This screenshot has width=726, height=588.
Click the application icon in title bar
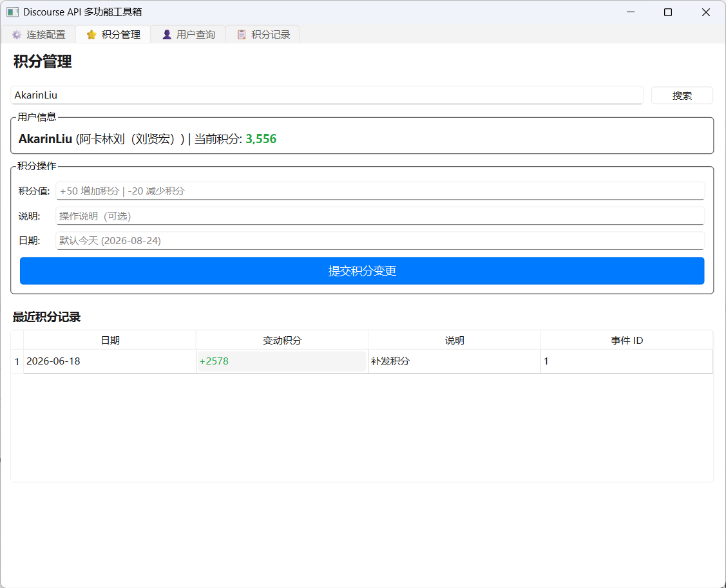[12, 12]
